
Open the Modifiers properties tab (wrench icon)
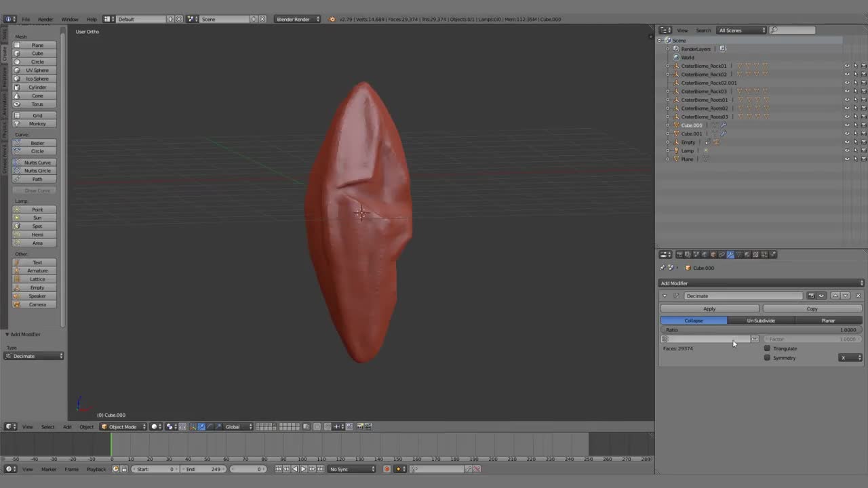click(x=730, y=255)
